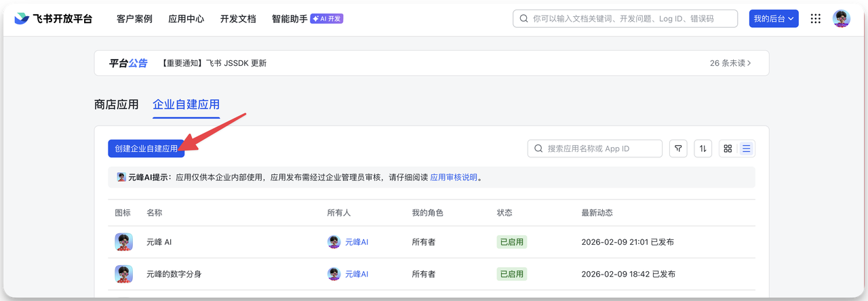Viewport: 868px width, 301px height.
Task: Click 已启用 status in 元峰的数字分身 row
Action: tap(511, 275)
